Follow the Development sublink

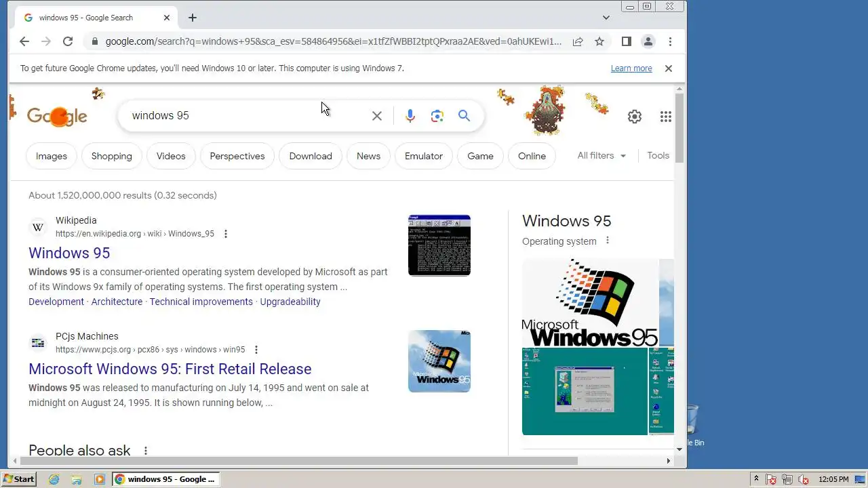(56, 302)
